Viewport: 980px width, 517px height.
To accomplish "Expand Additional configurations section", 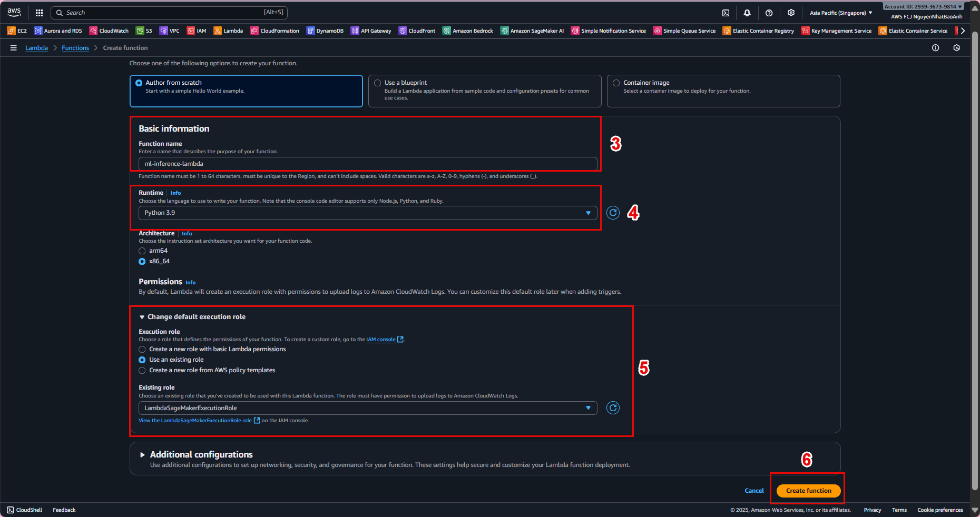I will click(196, 454).
